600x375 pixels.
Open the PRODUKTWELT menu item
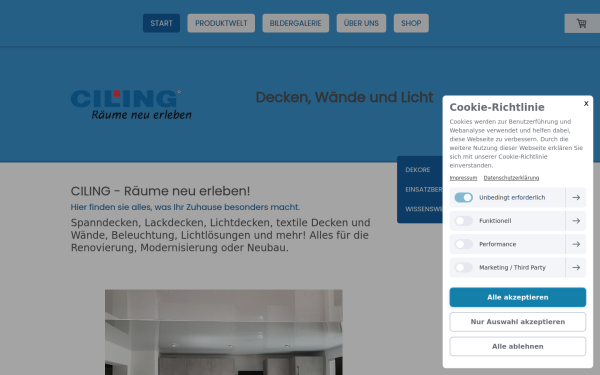[x=221, y=23]
